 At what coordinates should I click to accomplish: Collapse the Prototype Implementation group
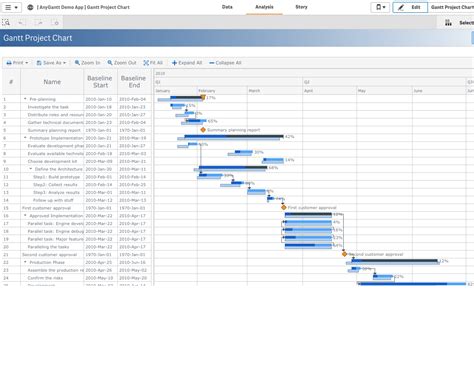point(25,138)
